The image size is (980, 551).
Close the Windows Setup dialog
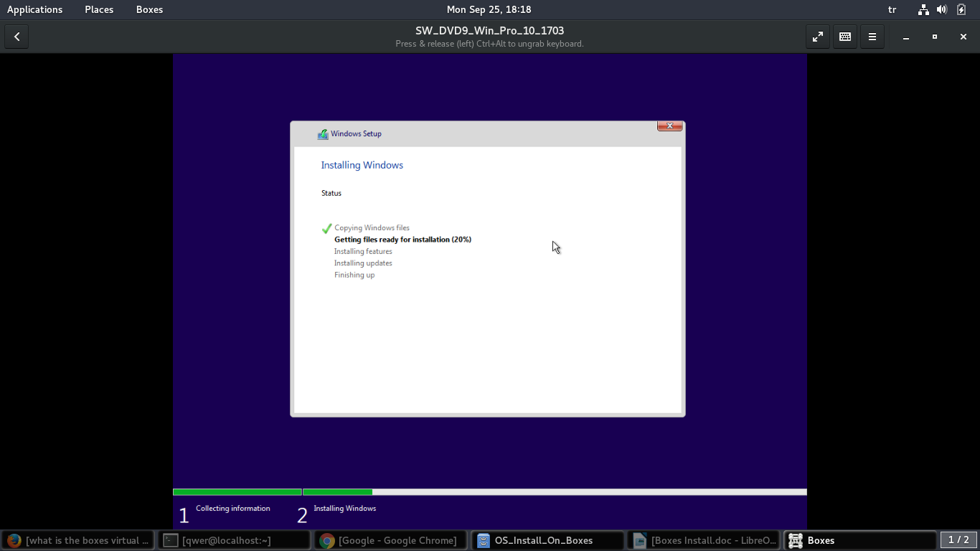click(x=669, y=126)
